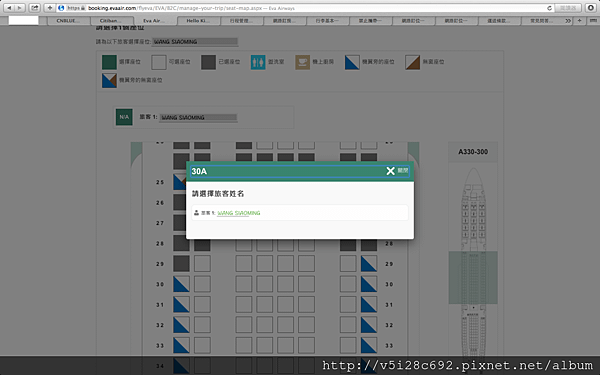This screenshot has height=375, width=600.
Task: Click the green selected-seat legend icon
Action: tap(109, 62)
